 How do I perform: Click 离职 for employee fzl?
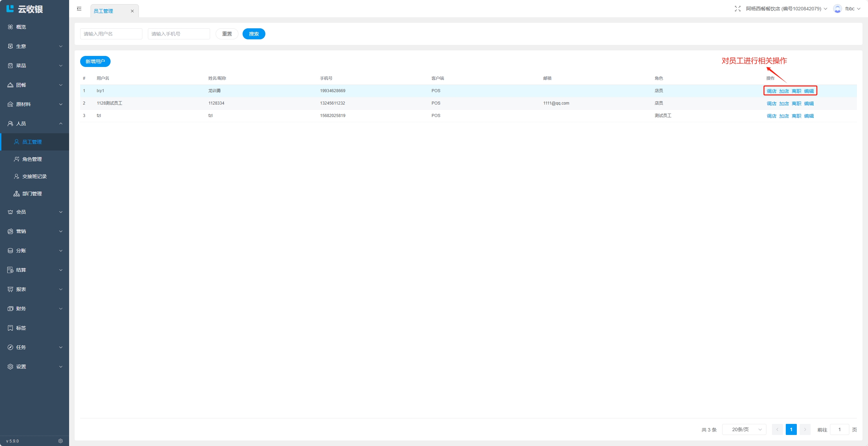pos(796,116)
